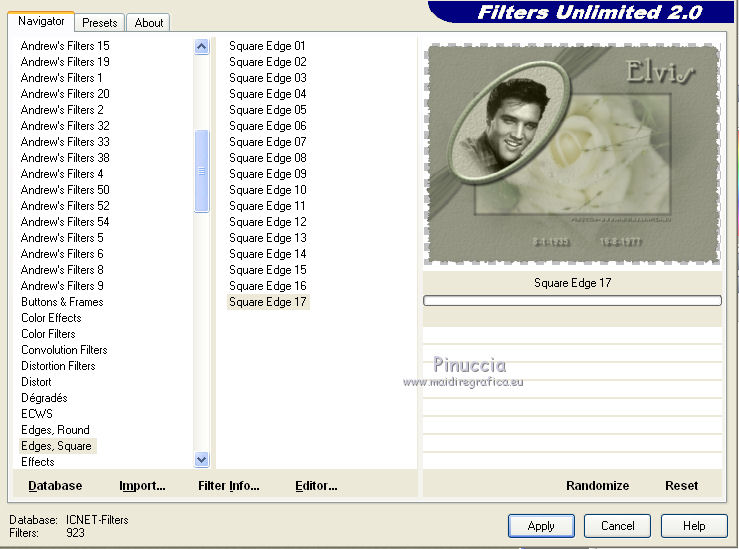Select the ECWS category
739x549 pixels.
[x=37, y=414]
